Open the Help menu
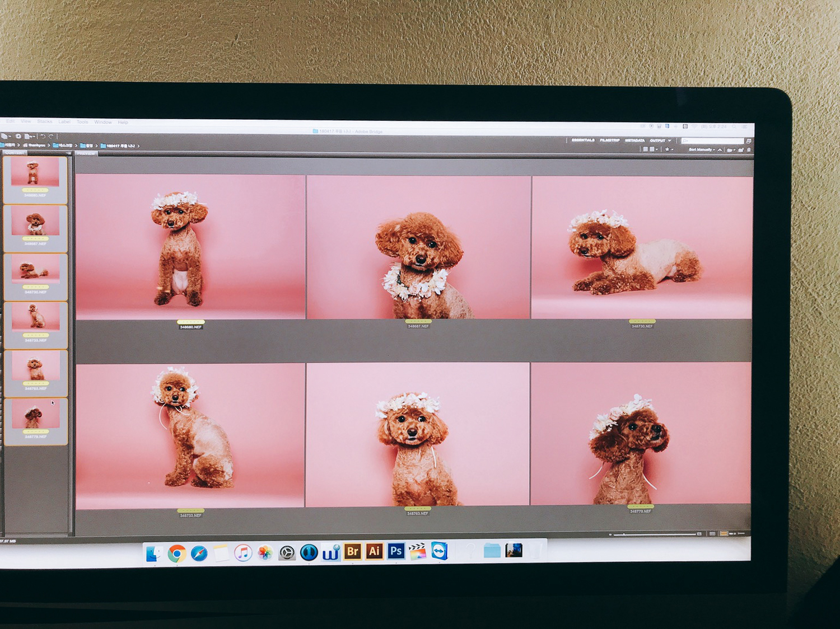The image size is (840, 629). [x=123, y=122]
